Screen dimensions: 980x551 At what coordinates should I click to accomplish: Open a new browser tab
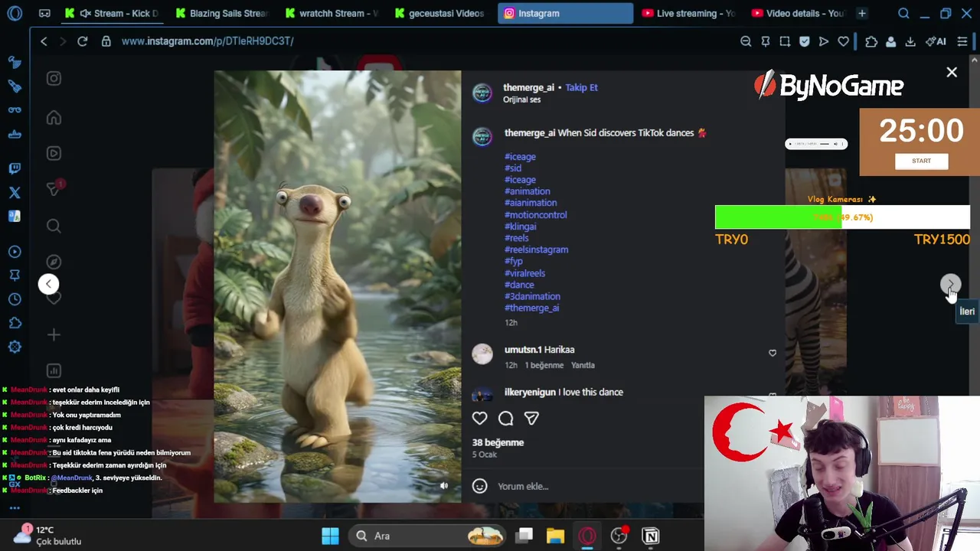point(862,13)
